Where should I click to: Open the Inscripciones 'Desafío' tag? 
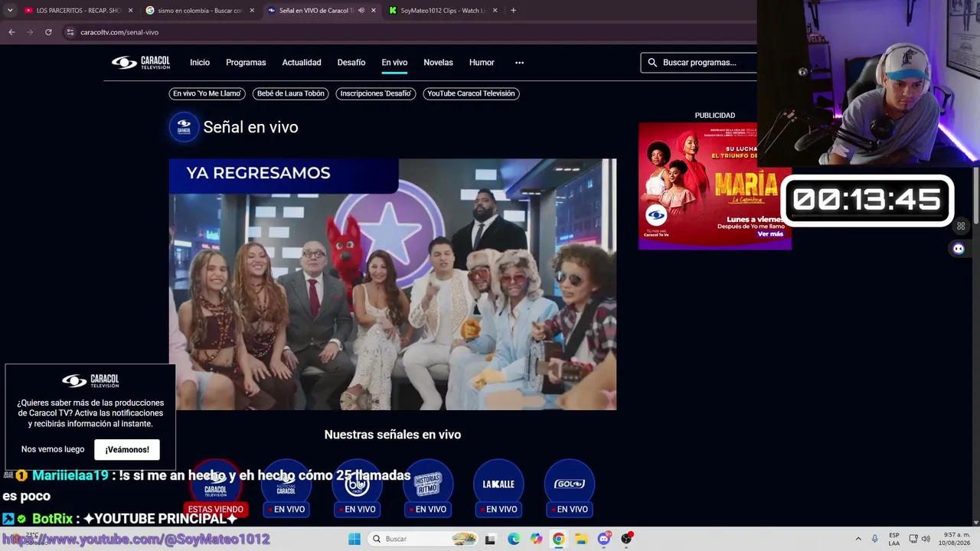[376, 93]
